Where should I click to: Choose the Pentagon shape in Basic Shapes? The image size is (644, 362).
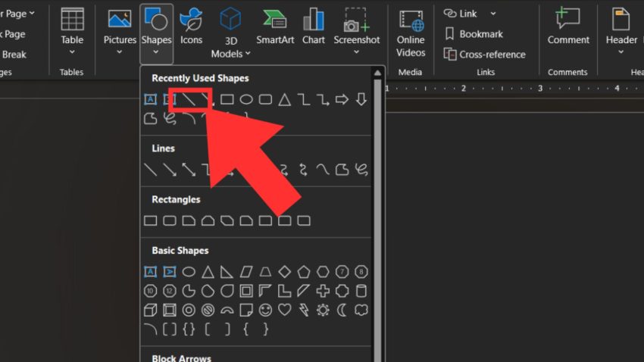304,272
